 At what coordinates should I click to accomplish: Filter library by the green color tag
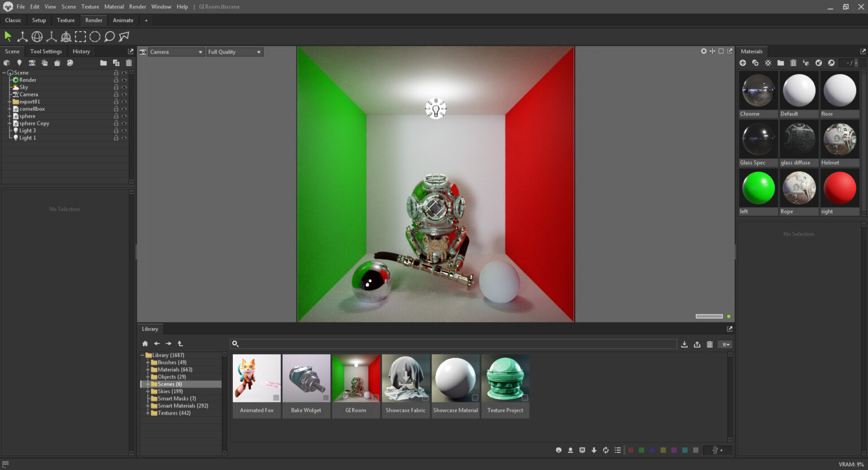tap(641, 450)
